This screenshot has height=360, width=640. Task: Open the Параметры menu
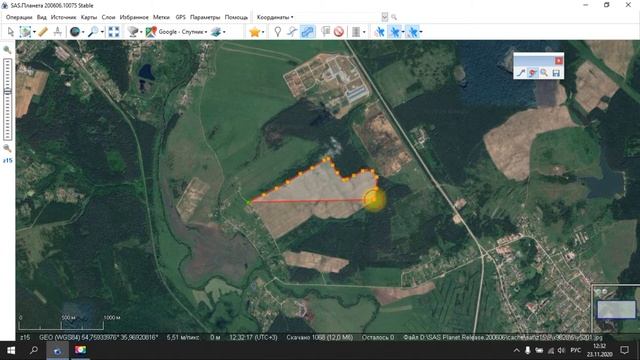pos(205,17)
